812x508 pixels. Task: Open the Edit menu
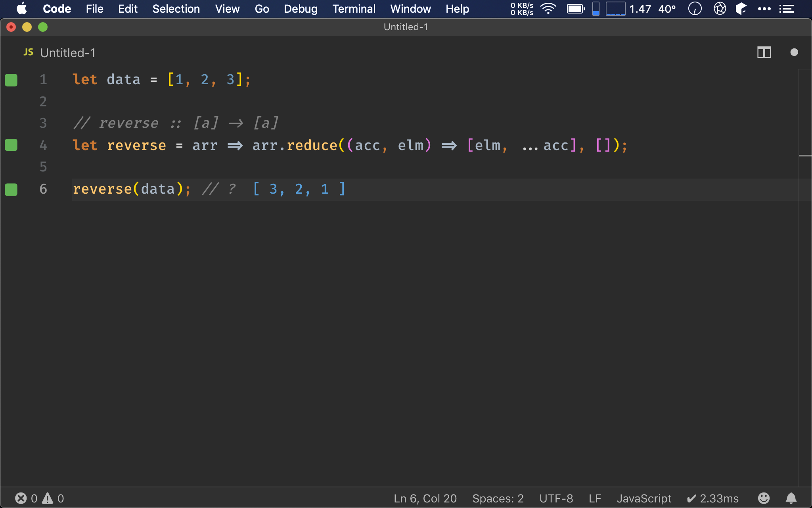tap(128, 9)
